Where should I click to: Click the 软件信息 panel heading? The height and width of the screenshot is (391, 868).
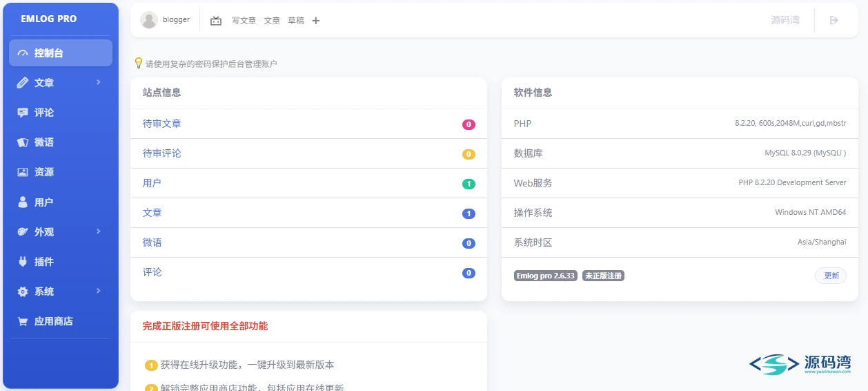tap(533, 93)
